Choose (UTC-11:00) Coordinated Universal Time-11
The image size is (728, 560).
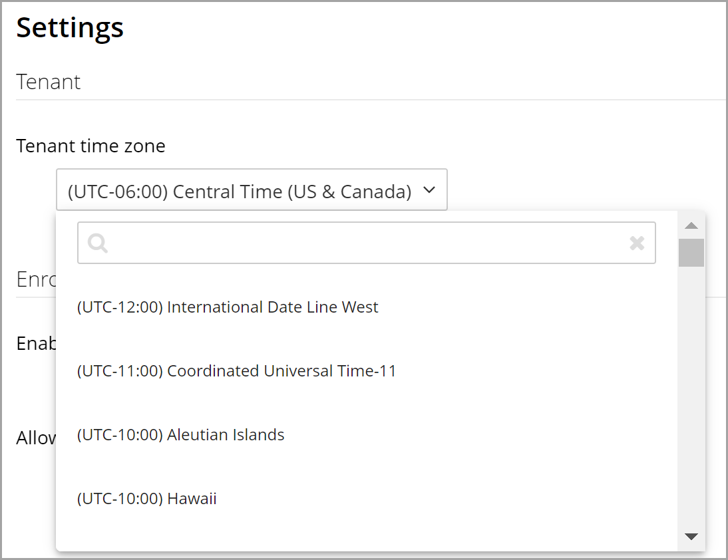(236, 371)
